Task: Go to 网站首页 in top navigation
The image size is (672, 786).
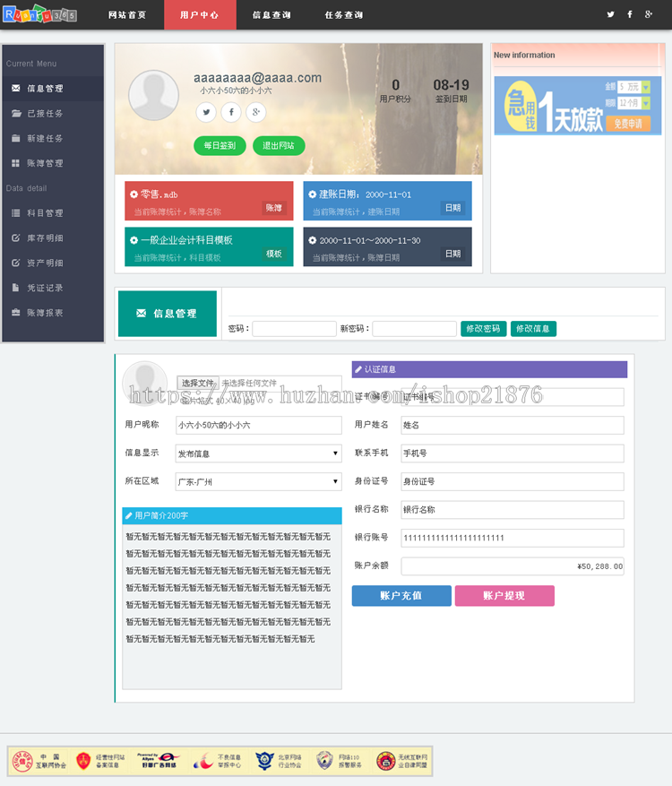Action: pos(126,15)
